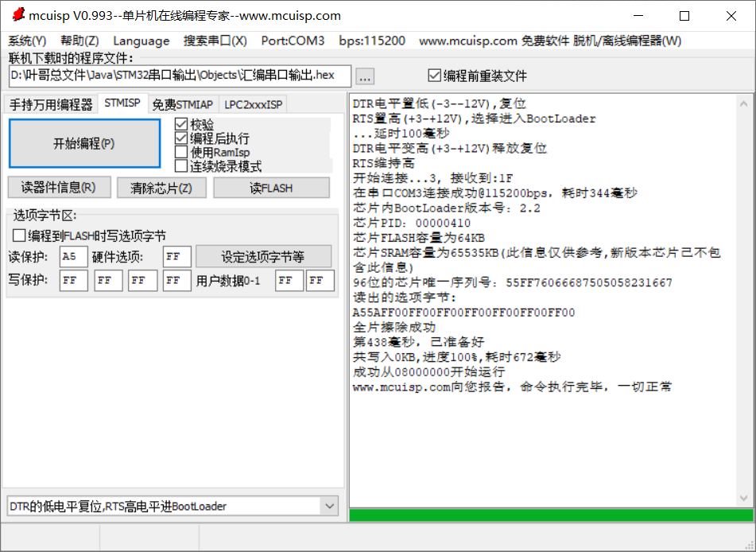Open the 帮助(Z) menu
This screenshot has width=756, height=552.
click(x=78, y=41)
